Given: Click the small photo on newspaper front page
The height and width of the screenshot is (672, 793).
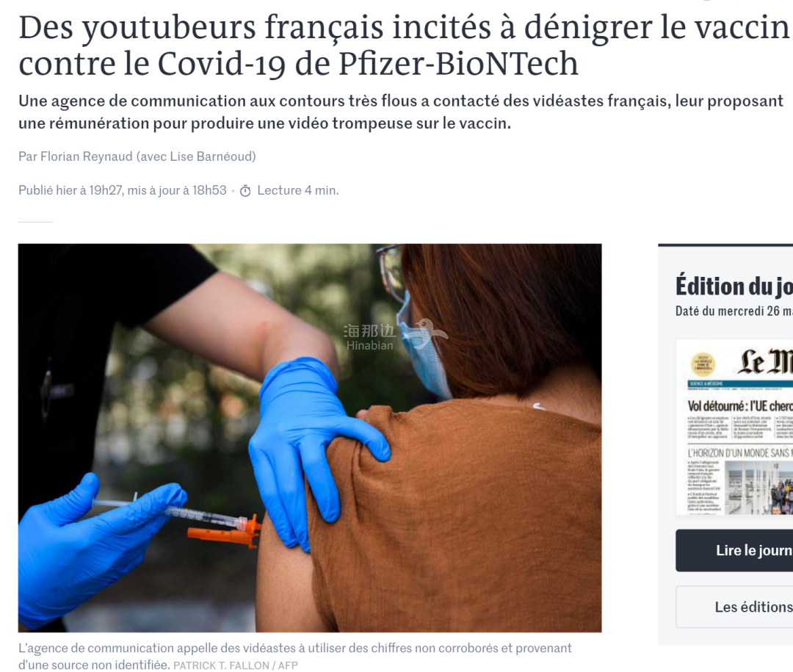Looking at the screenshot, I should (x=758, y=488).
